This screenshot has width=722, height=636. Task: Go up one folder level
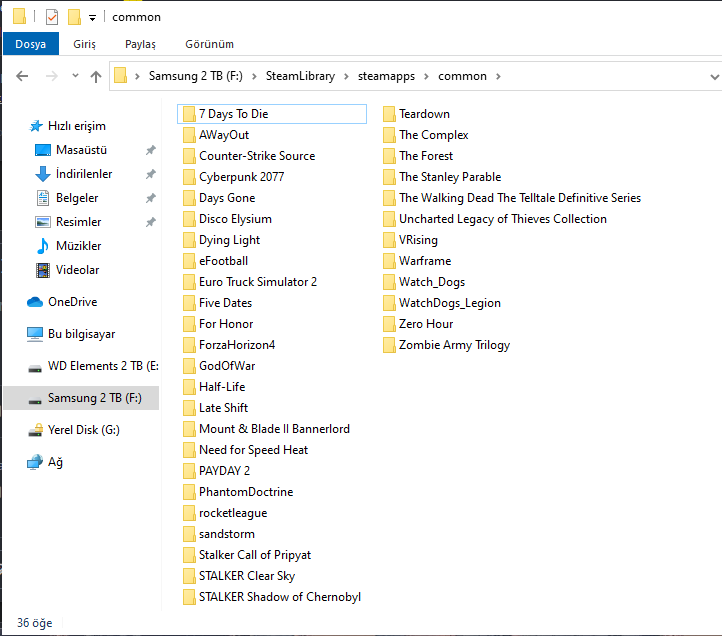[96, 76]
